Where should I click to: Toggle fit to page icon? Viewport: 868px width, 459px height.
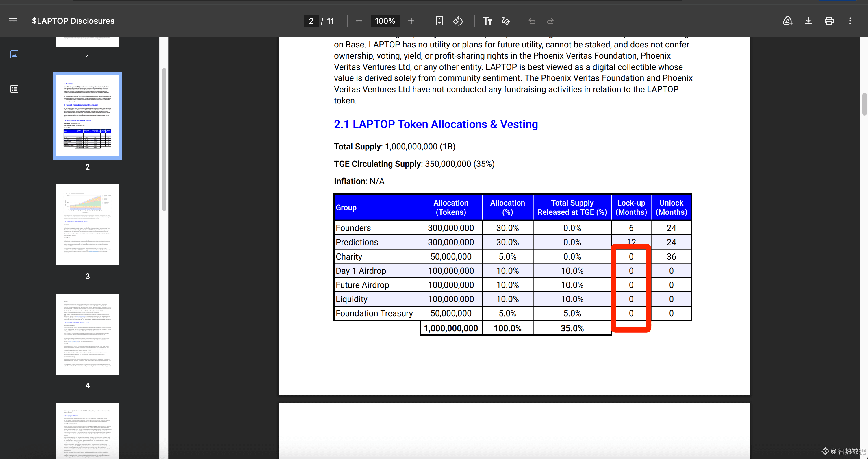(439, 21)
